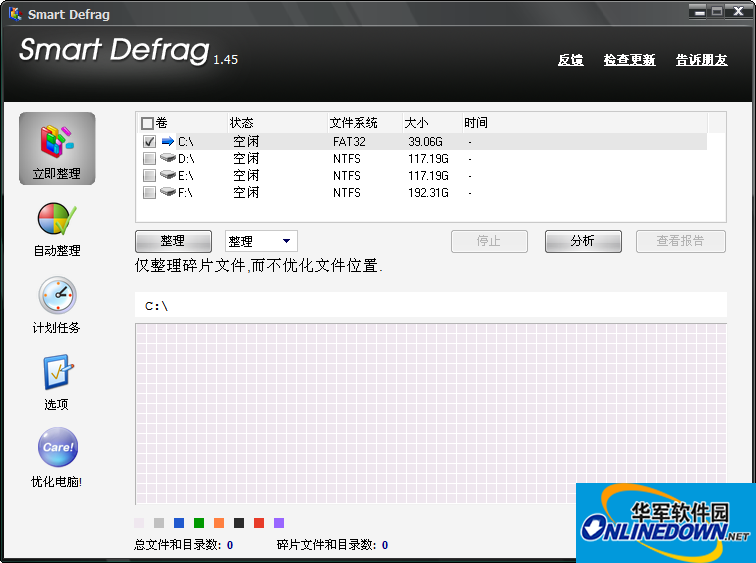This screenshot has width=756, height=563.
Task: Open the 选项 options icon
Action: click(x=58, y=372)
